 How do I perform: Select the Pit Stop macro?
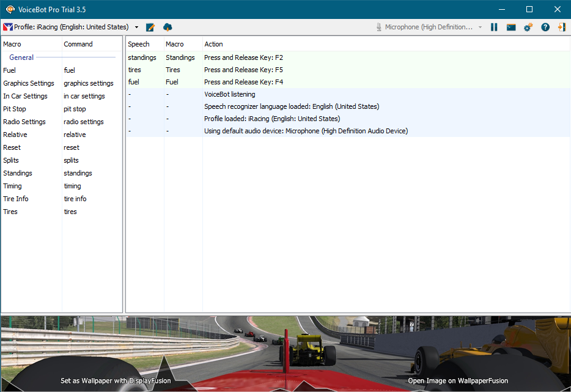point(15,109)
